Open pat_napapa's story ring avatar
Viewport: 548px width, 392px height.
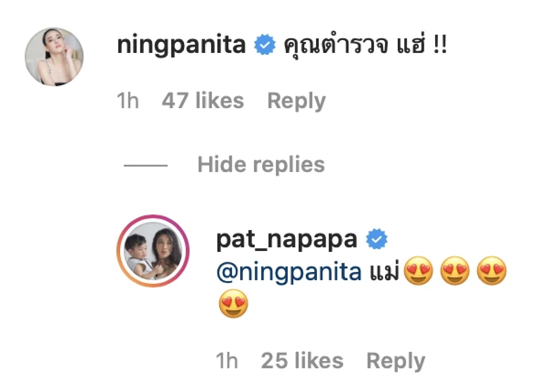[153, 251]
